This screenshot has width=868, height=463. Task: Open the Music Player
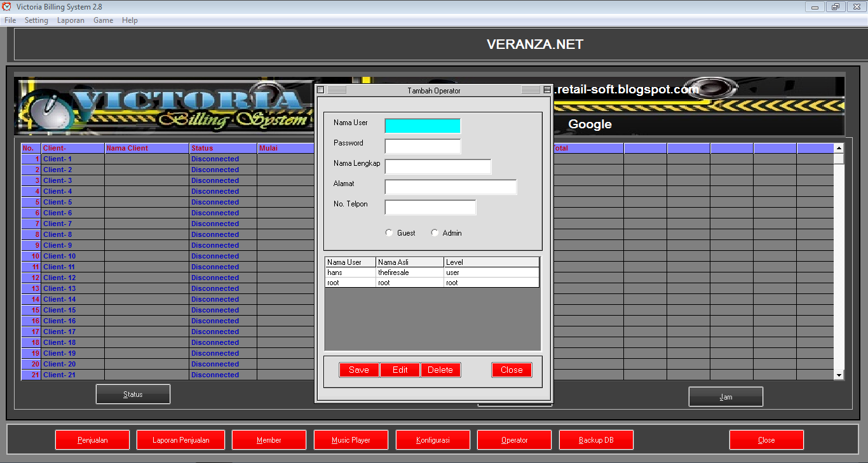tap(351, 440)
